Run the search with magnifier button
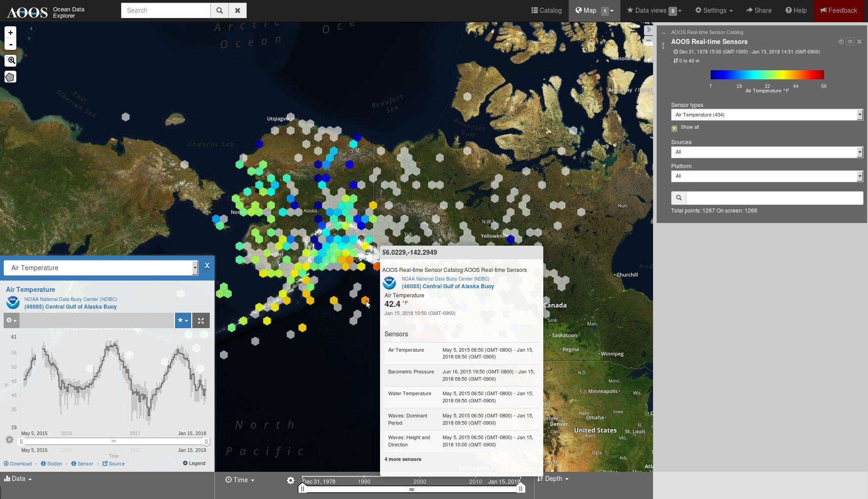The width and height of the screenshot is (868, 499). point(219,10)
